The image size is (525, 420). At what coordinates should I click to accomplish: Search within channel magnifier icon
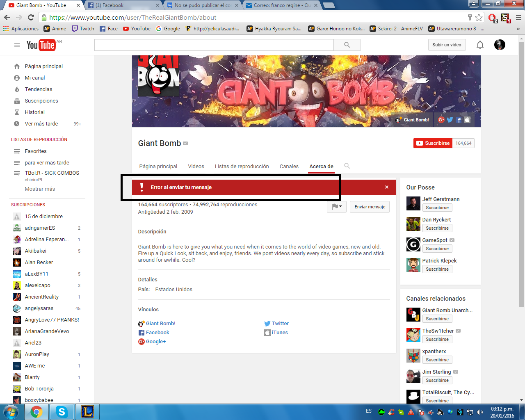tap(347, 166)
